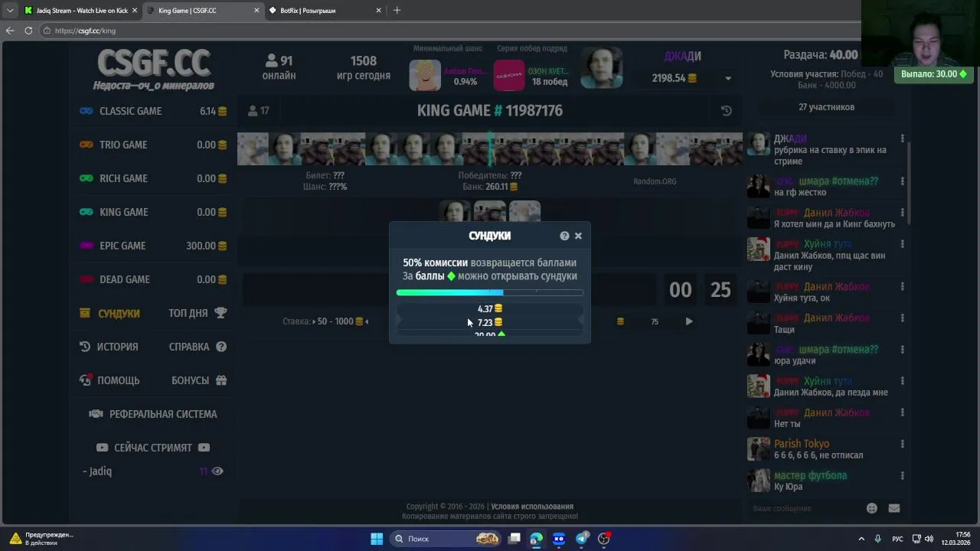This screenshot has width=980, height=551.
Task: Open options for 'юра удачи' message
Action: point(903,349)
